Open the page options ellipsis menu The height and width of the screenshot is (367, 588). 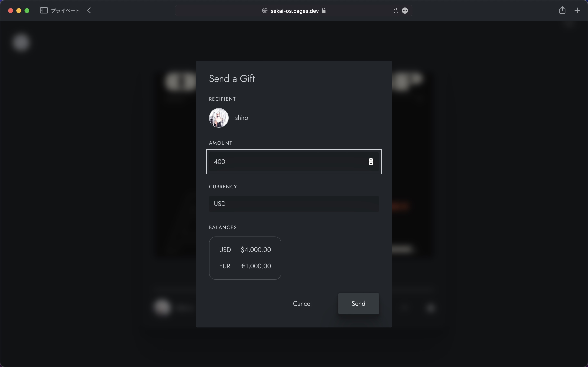pos(405,11)
